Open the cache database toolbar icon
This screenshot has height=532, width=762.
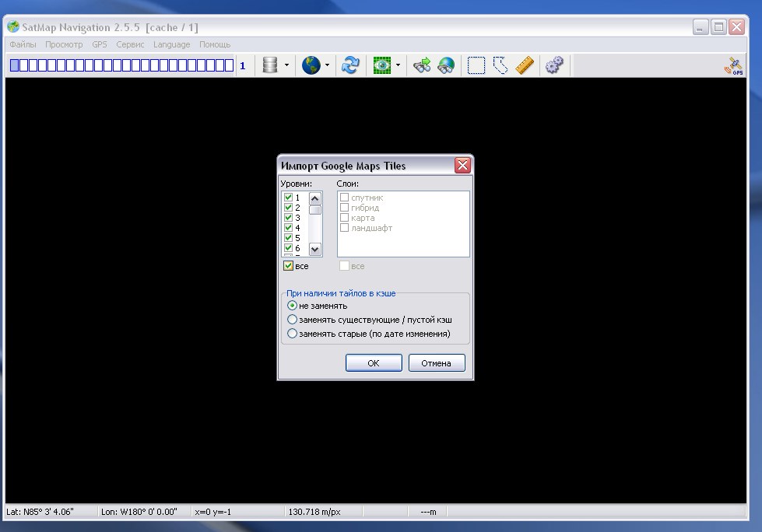[270, 65]
